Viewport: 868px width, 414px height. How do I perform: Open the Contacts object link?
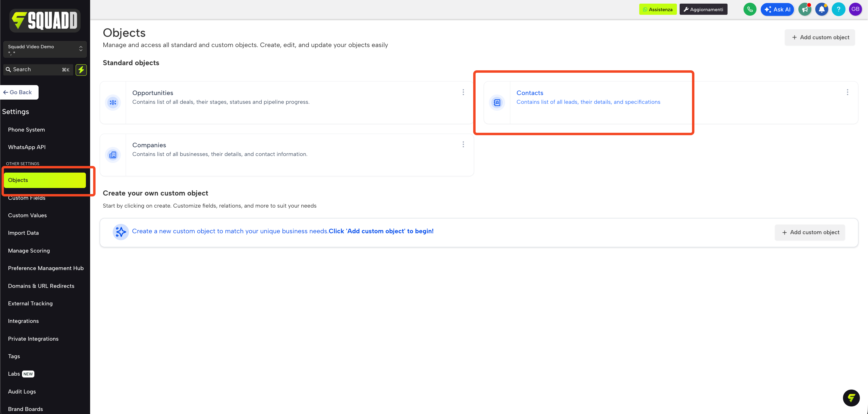(x=530, y=93)
